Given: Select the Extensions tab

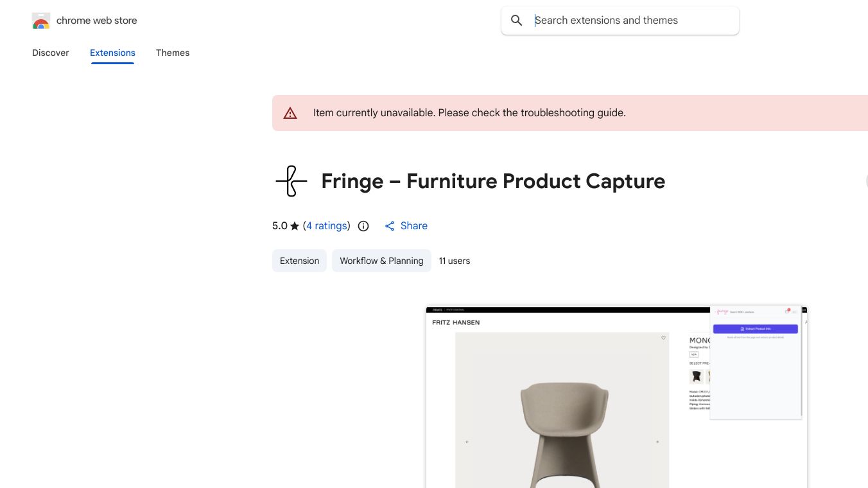Looking at the screenshot, I should tap(112, 53).
